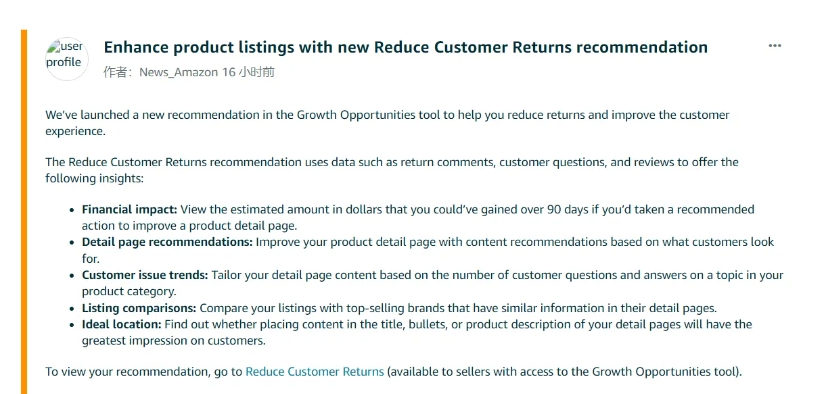This screenshot has height=394, width=820.
Task: Open the three-dot more options menu
Action: [x=775, y=46]
